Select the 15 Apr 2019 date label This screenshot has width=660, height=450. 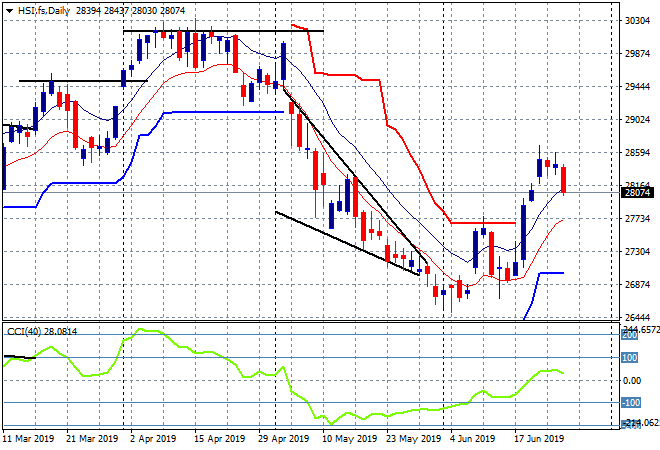(x=220, y=439)
